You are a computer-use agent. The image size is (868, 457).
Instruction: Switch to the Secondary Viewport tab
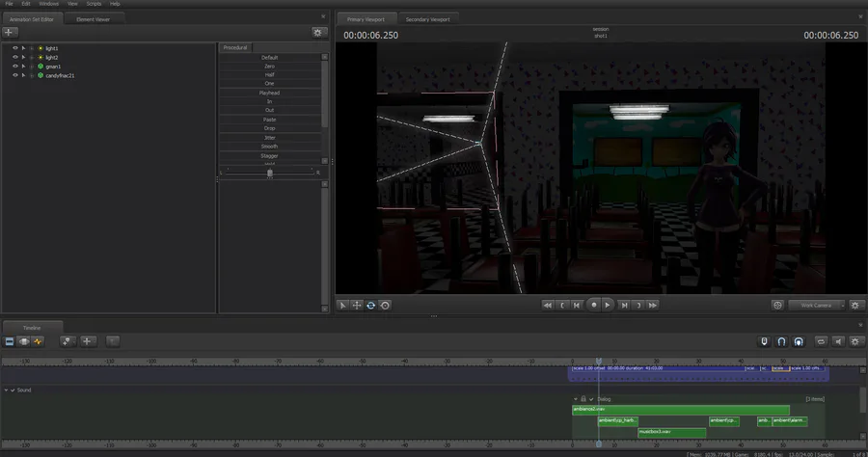pos(427,19)
